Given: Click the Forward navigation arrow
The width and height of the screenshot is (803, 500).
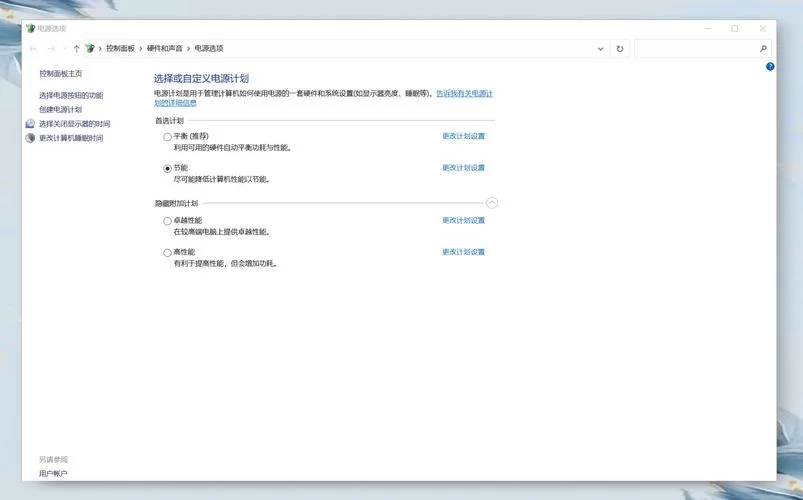Looking at the screenshot, I should (x=50, y=48).
